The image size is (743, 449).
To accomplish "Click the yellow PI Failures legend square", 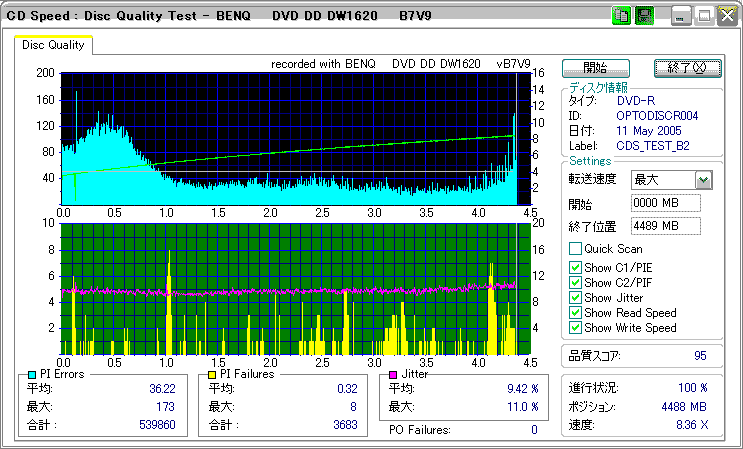I will pyautogui.click(x=212, y=374).
